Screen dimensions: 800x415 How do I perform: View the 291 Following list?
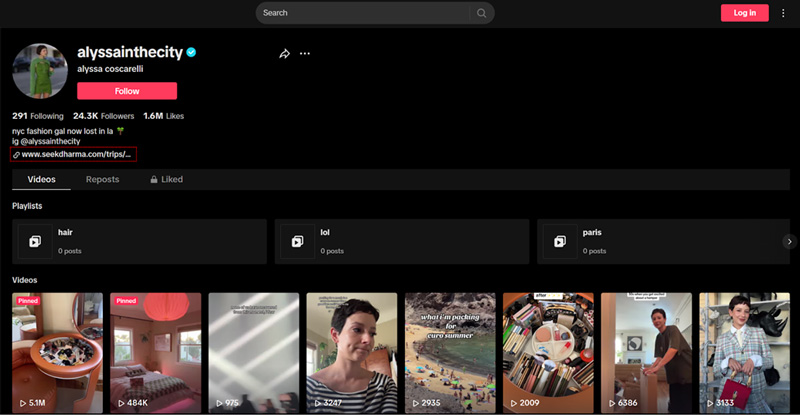37,116
